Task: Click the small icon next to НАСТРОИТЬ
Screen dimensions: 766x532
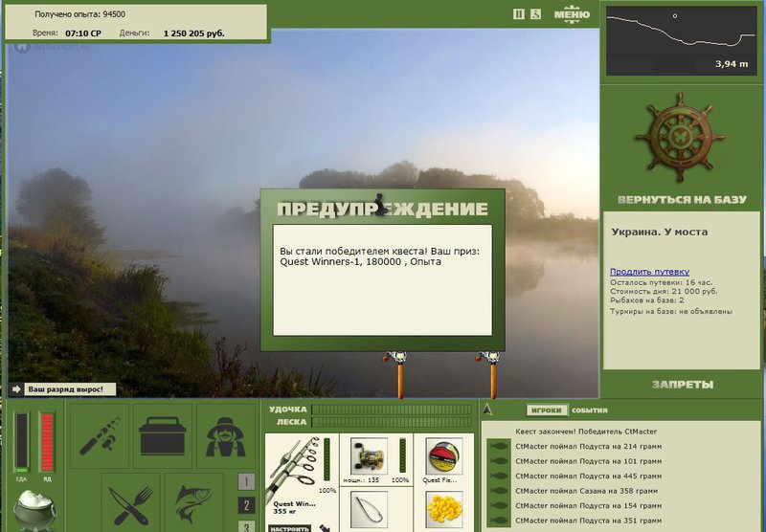Action: point(325,528)
